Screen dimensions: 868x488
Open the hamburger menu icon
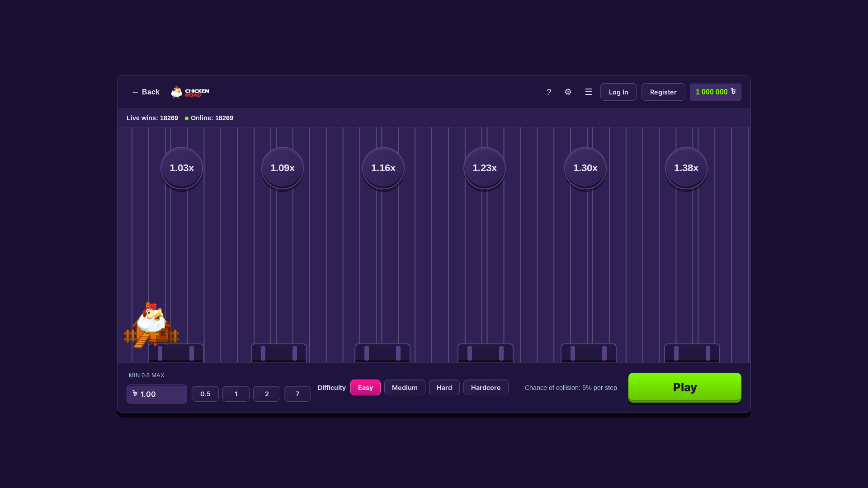coord(588,92)
